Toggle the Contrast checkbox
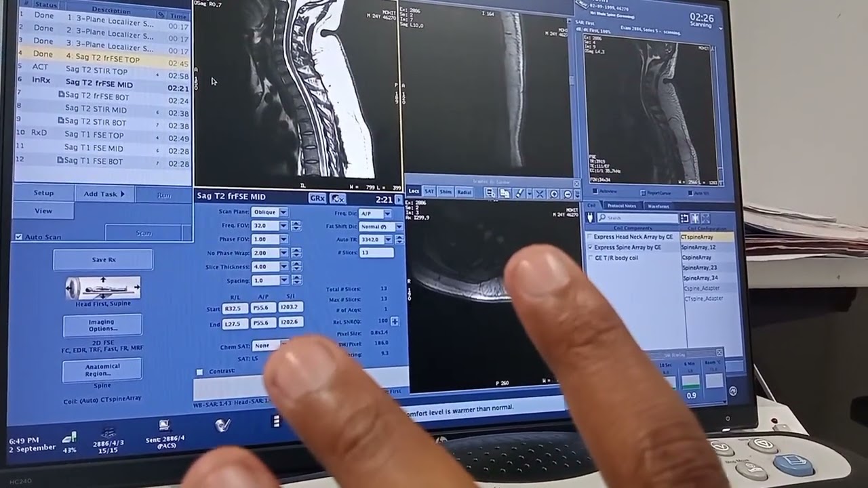This screenshot has height=488, width=868. [x=199, y=372]
